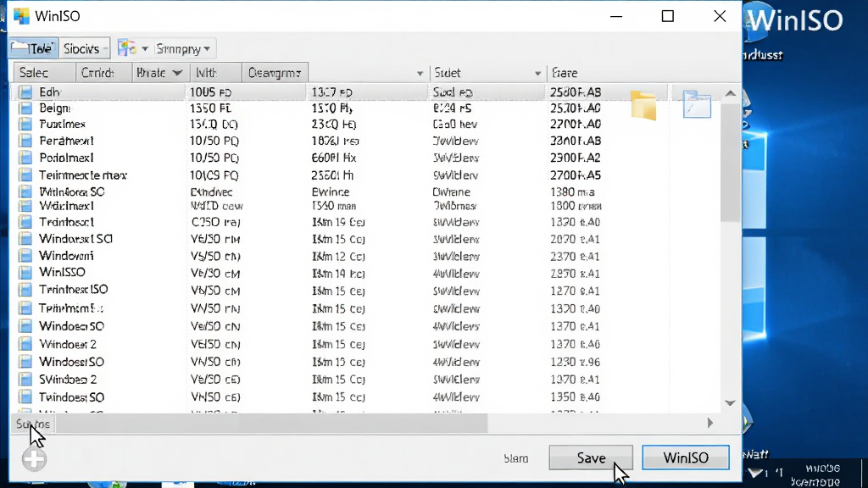
Task: Click the 2580 size cell in Edh row
Action: point(576,92)
